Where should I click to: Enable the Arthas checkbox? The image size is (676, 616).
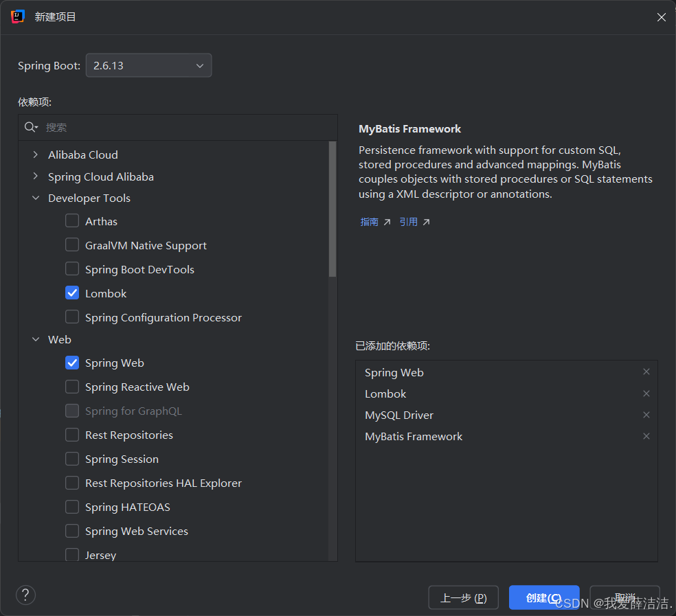pyautogui.click(x=72, y=221)
